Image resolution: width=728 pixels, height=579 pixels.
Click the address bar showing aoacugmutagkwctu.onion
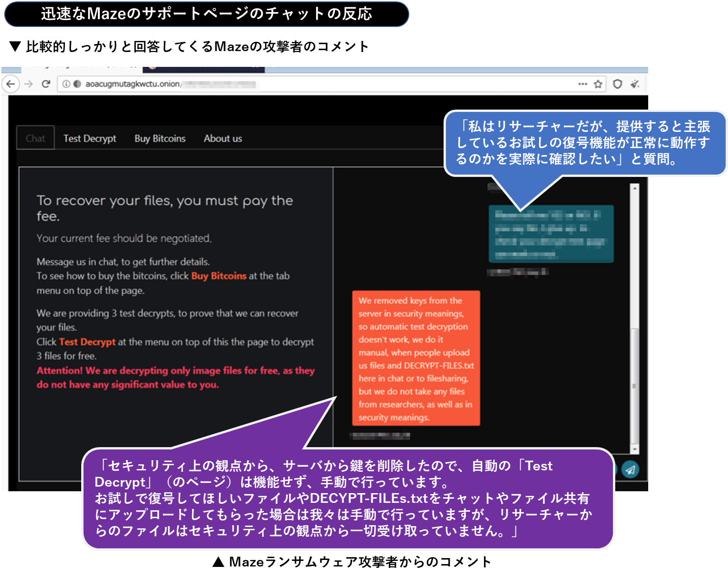pos(325,84)
